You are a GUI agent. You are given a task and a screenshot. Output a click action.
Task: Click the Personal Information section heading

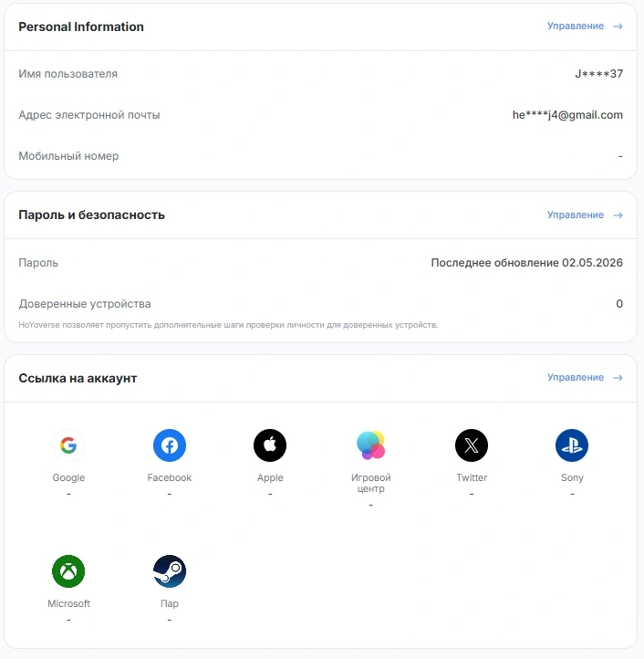click(81, 26)
